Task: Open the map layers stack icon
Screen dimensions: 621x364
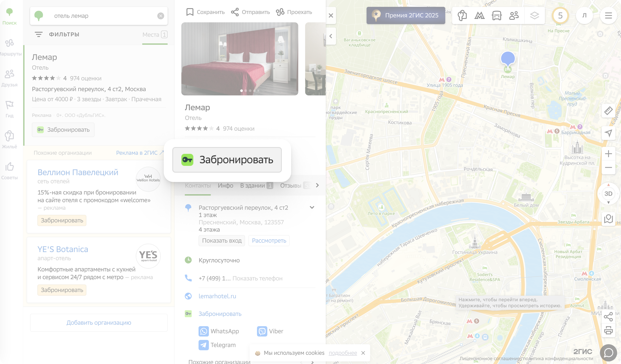Action: [x=534, y=15]
